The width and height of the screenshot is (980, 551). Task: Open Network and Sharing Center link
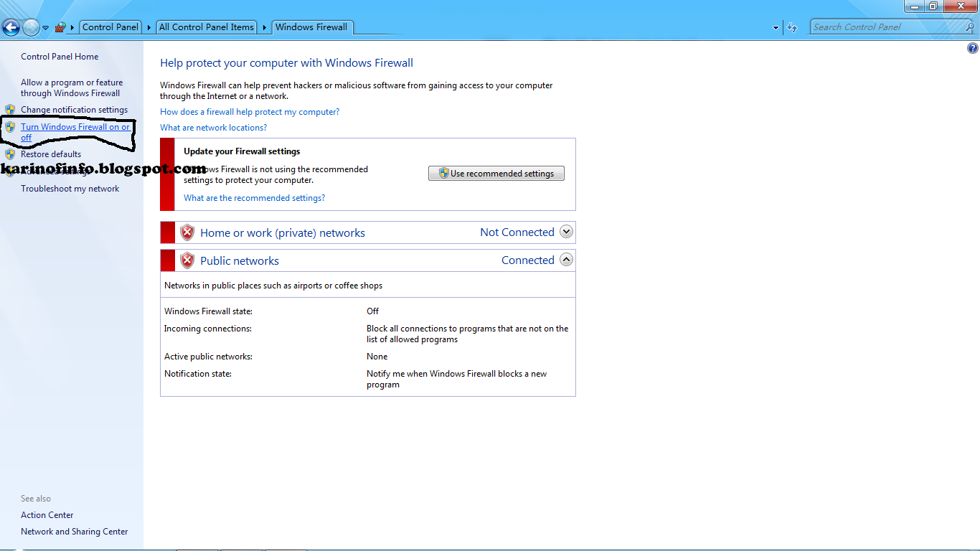coord(75,532)
